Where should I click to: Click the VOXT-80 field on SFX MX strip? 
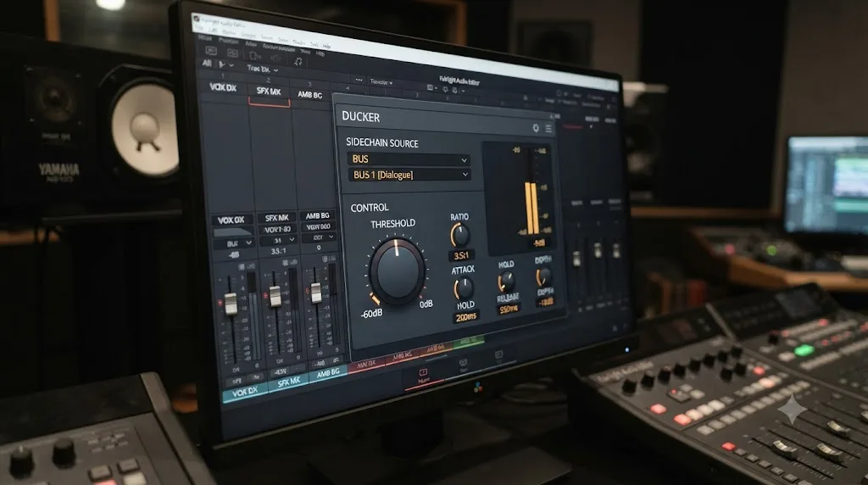[x=277, y=229]
